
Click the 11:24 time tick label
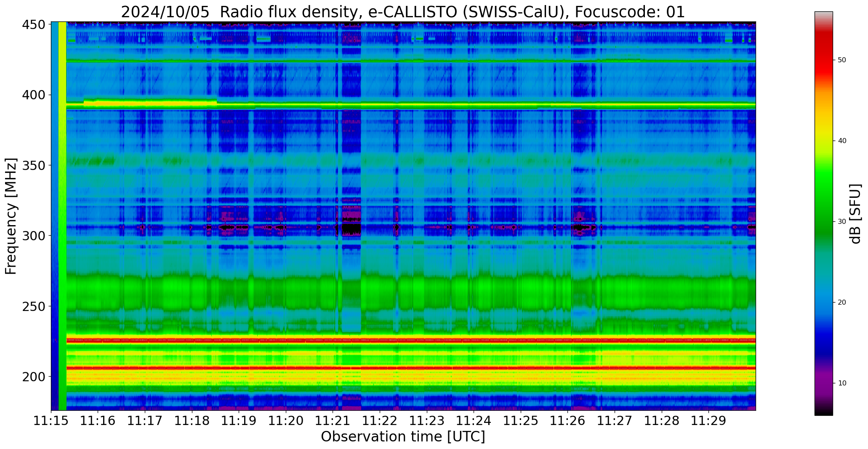[x=474, y=420]
